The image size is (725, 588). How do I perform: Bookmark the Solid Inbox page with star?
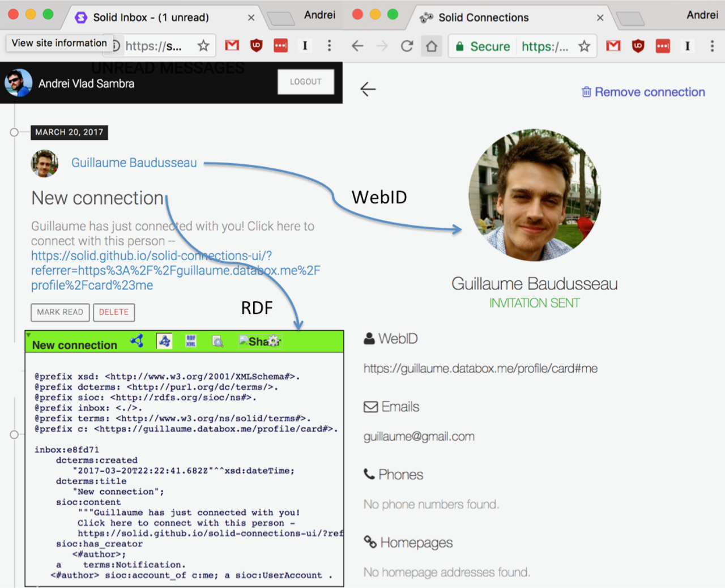[203, 46]
